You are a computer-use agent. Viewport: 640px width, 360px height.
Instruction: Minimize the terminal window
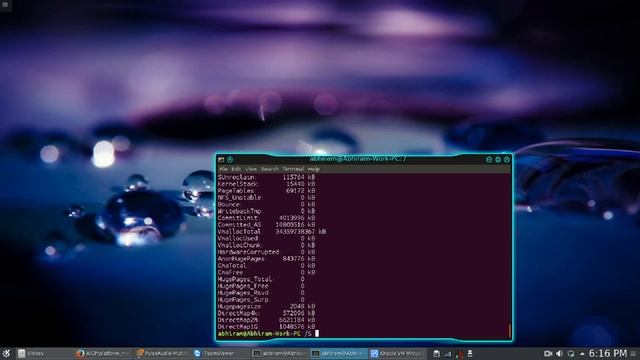tap(489, 160)
